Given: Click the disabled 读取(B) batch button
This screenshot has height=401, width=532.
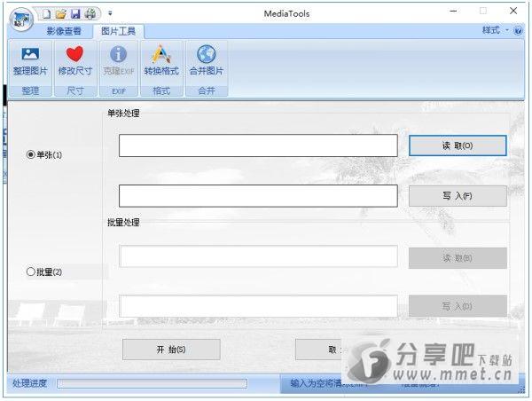Looking at the screenshot, I should click(x=458, y=258).
